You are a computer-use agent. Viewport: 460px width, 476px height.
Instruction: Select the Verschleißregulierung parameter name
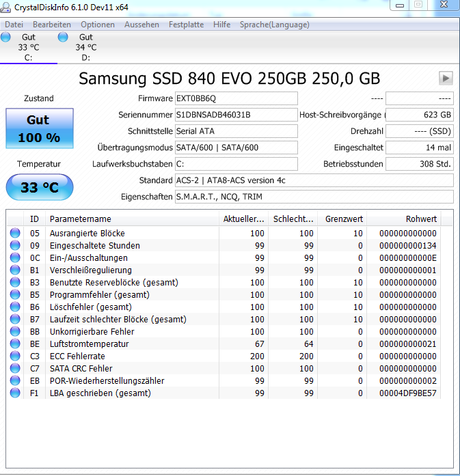(91, 270)
